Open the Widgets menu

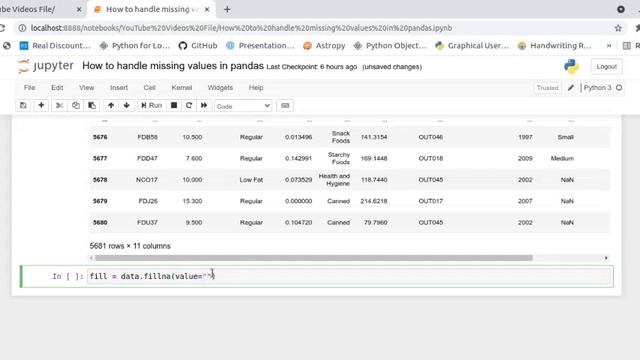(x=220, y=88)
